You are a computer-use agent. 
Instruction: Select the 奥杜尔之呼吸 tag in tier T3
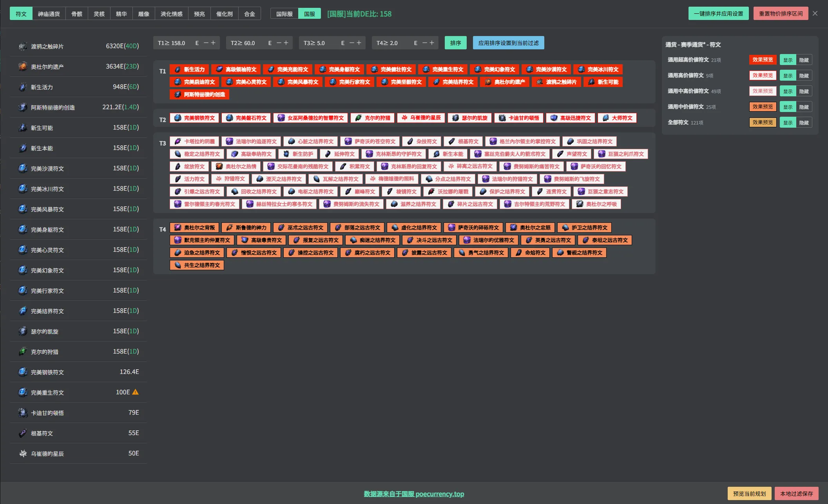point(596,204)
